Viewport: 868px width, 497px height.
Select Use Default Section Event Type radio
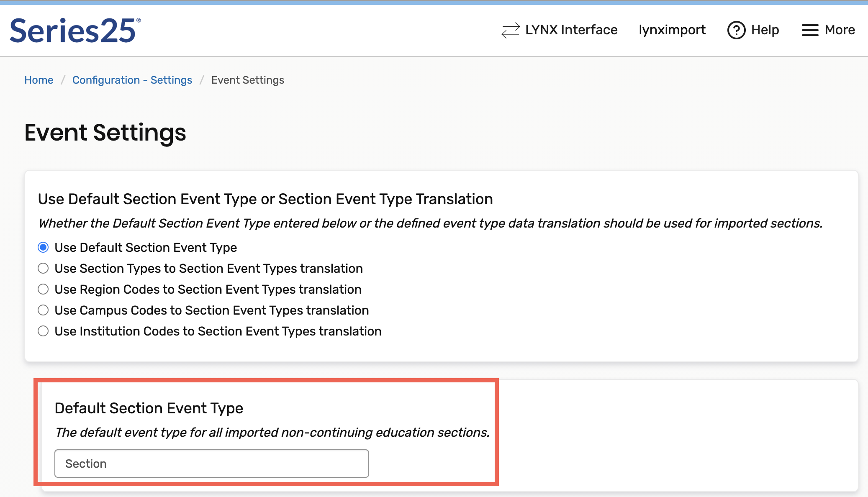43,248
